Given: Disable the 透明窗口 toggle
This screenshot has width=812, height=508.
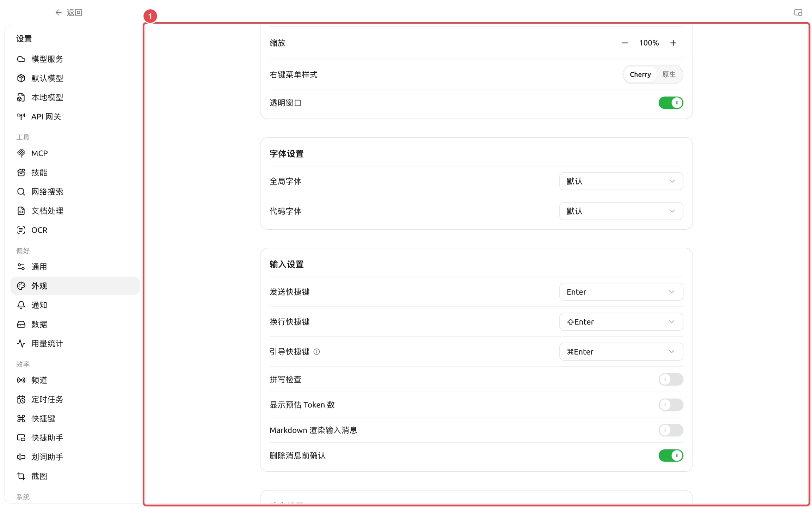Looking at the screenshot, I should click(x=671, y=103).
